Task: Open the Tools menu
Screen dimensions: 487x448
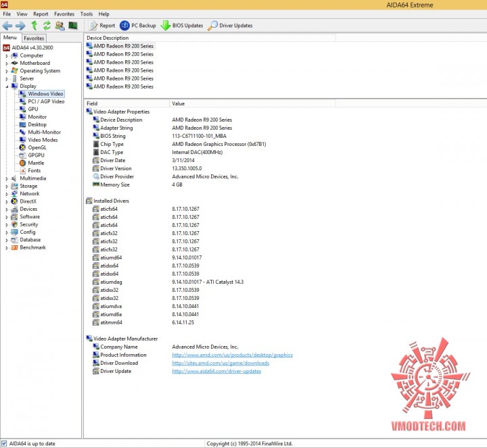Action: [87, 14]
